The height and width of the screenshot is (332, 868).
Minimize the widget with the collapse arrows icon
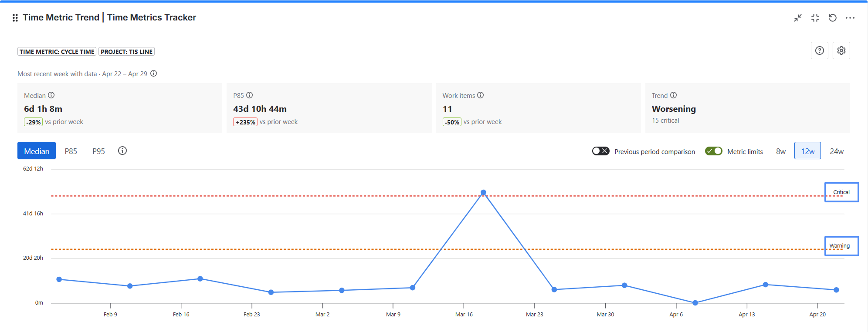coord(798,18)
